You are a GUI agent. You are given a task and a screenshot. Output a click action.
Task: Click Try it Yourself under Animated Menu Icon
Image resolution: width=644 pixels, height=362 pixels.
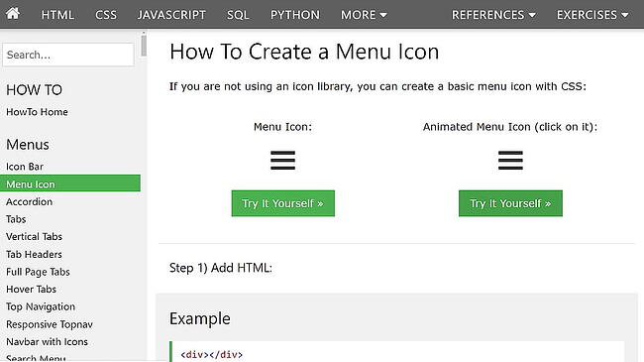(510, 203)
